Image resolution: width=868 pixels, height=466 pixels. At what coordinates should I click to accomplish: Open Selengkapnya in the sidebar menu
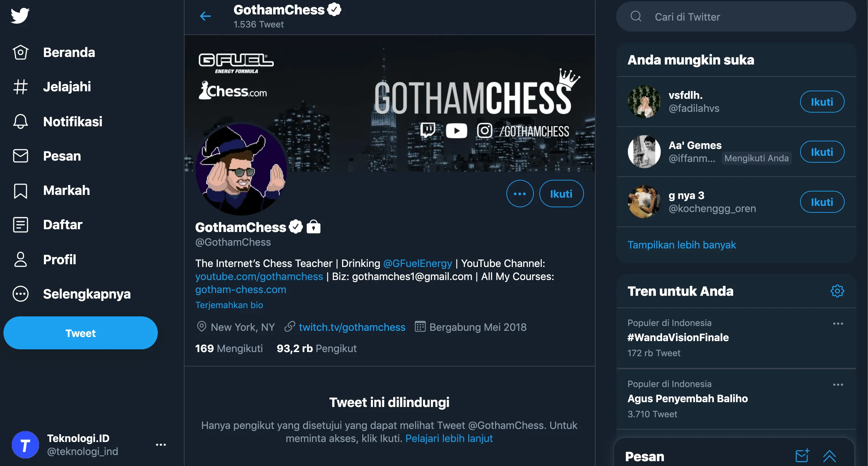86,294
